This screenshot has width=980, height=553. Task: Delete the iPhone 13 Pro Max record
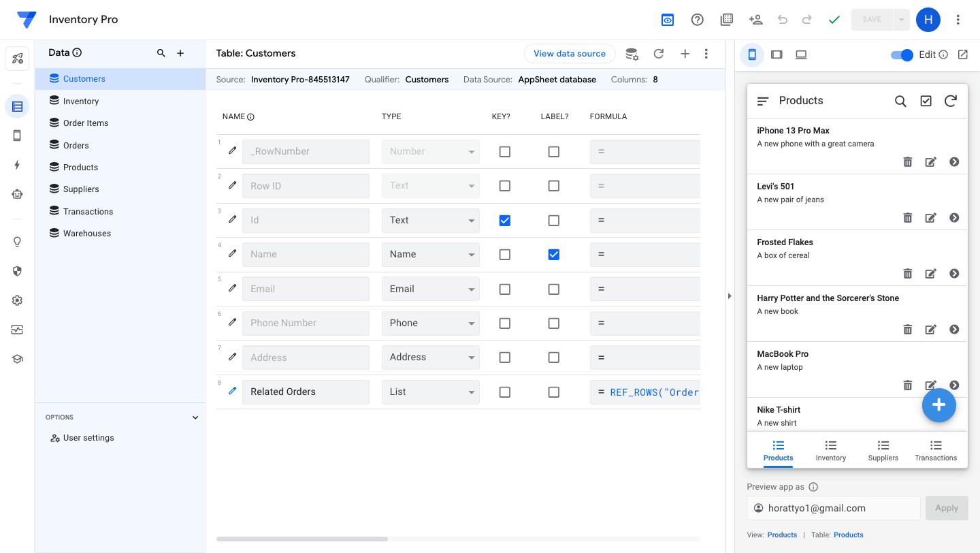pyautogui.click(x=907, y=162)
